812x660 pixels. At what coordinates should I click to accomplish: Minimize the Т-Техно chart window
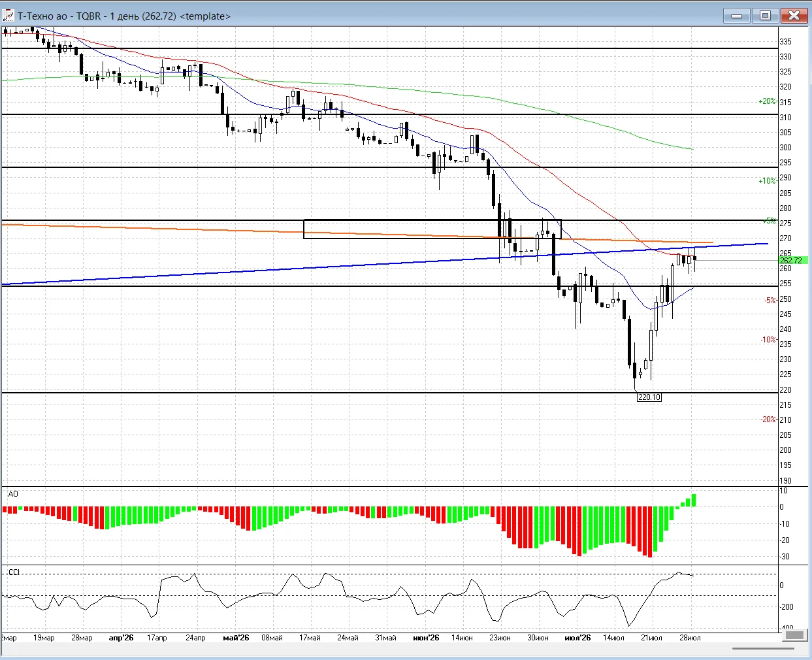[x=736, y=16]
